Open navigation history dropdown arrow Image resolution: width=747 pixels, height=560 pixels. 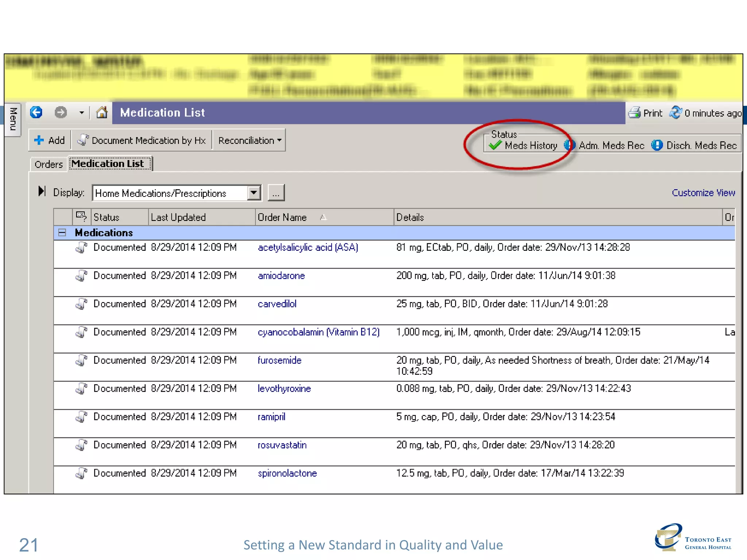82,113
